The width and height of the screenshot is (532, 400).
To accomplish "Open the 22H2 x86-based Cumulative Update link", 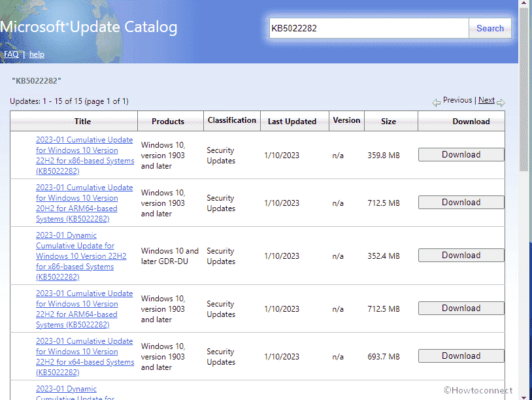I will click(x=85, y=155).
